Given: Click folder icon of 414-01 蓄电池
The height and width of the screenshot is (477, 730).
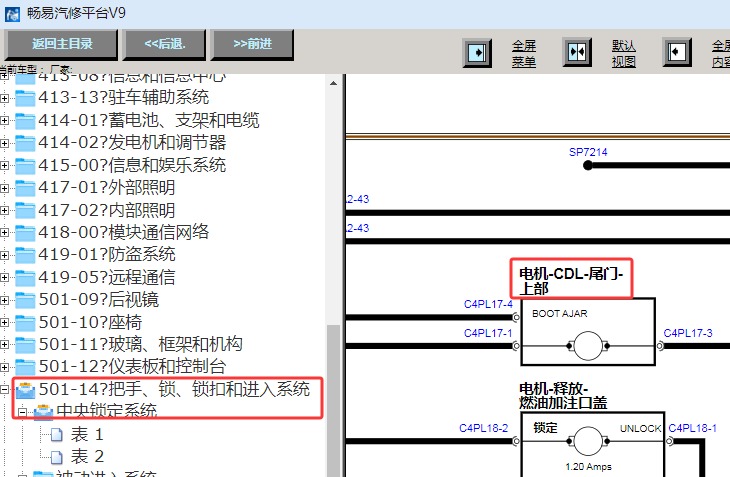Looking at the screenshot, I should [x=25, y=121].
